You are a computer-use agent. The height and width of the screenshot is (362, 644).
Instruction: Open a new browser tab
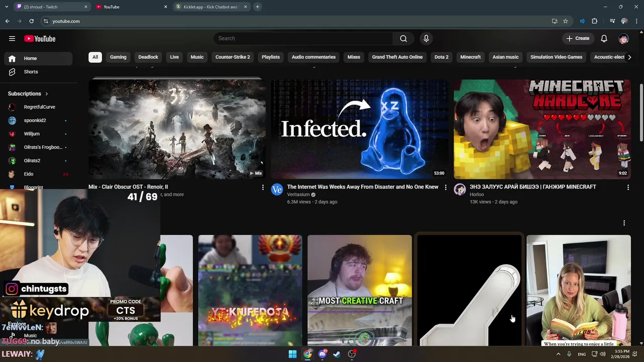pyautogui.click(x=257, y=7)
